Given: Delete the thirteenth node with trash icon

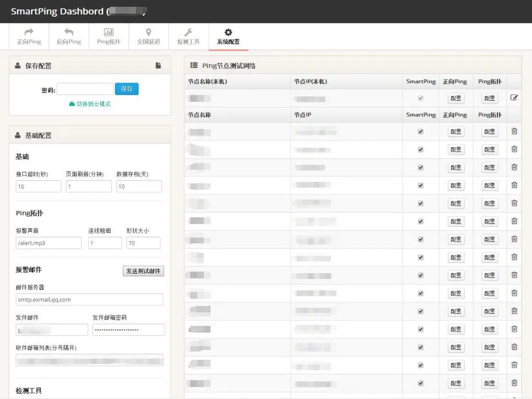Looking at the screenshot, I should 514,346.
